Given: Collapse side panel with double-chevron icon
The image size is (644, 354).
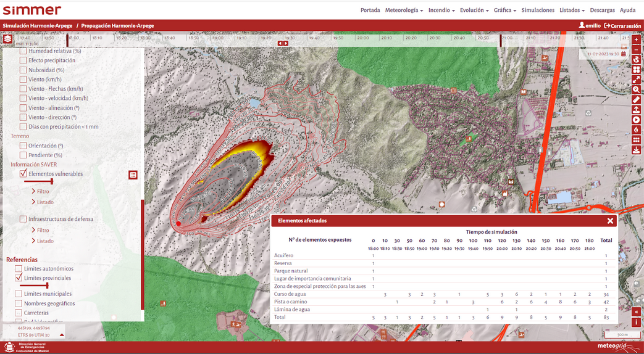Looking at the screenshot, I should click(636, 311).
